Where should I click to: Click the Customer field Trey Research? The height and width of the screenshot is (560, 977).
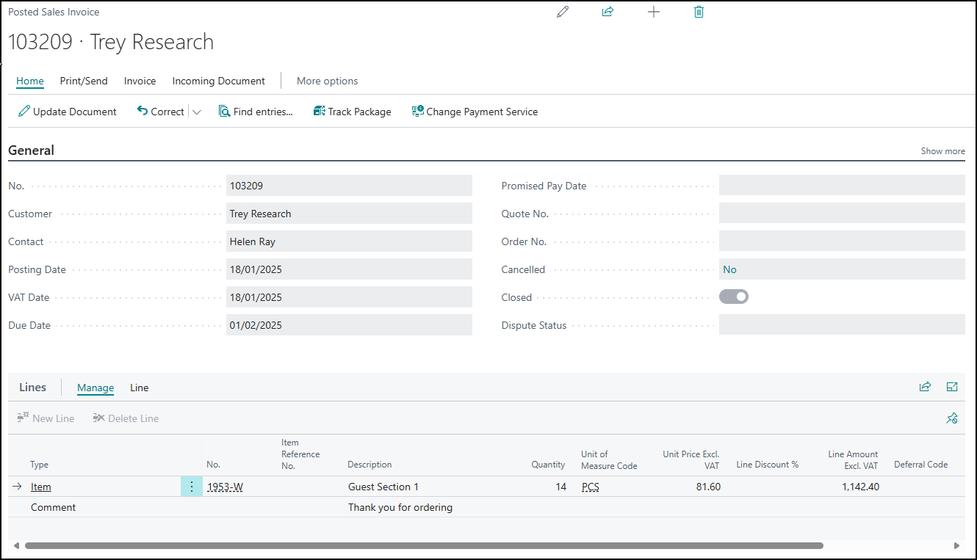pyautogui.click(x=349, y=214)
